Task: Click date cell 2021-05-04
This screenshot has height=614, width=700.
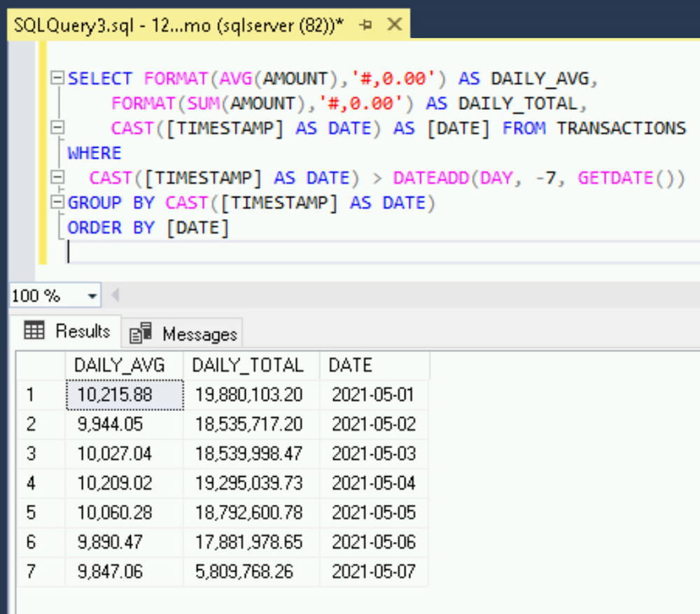Action: [374, 483]
